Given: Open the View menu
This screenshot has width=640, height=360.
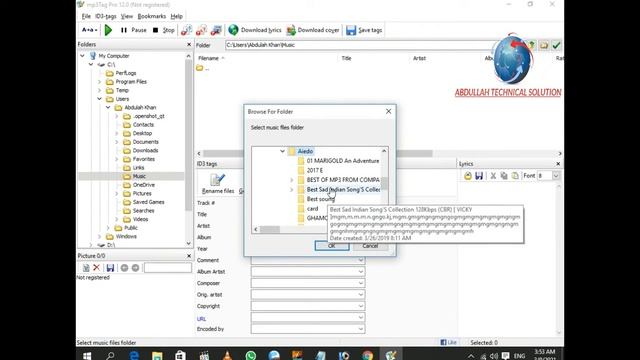Looking at the screenshot, I should (127, 16).
